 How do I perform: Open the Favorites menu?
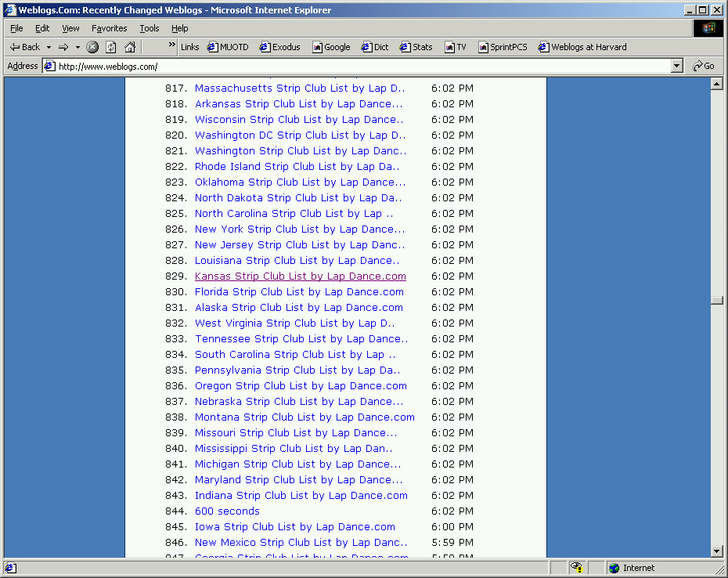[x=109, y=28]
